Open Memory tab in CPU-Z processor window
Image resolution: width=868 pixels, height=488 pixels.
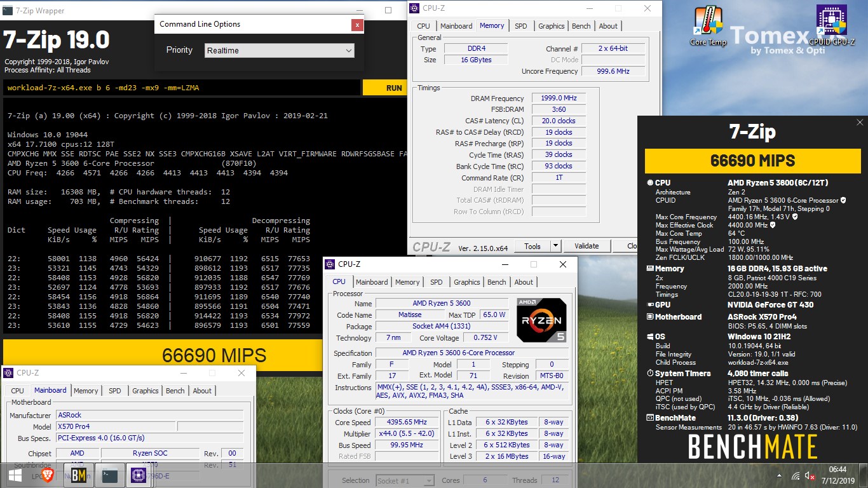(x=407, y=282)
